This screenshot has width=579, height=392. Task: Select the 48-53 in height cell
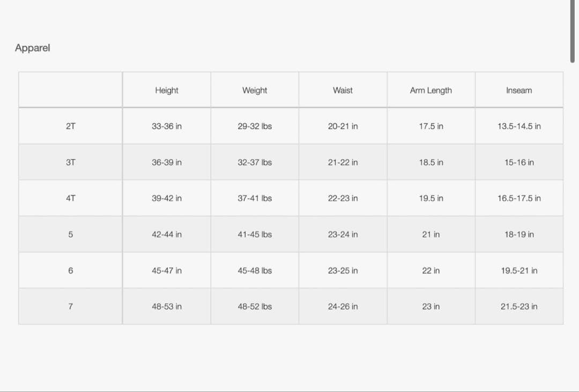[167, 306]
